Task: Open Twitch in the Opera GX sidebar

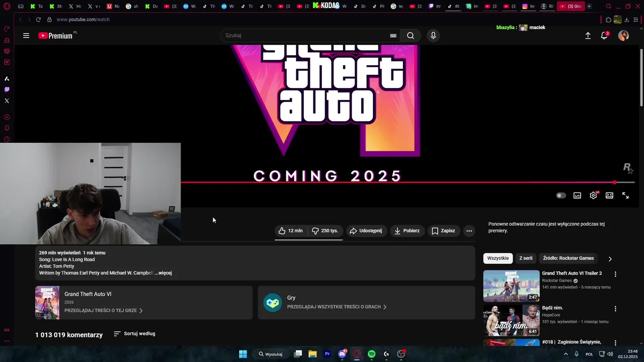Action: click(7, 89)
